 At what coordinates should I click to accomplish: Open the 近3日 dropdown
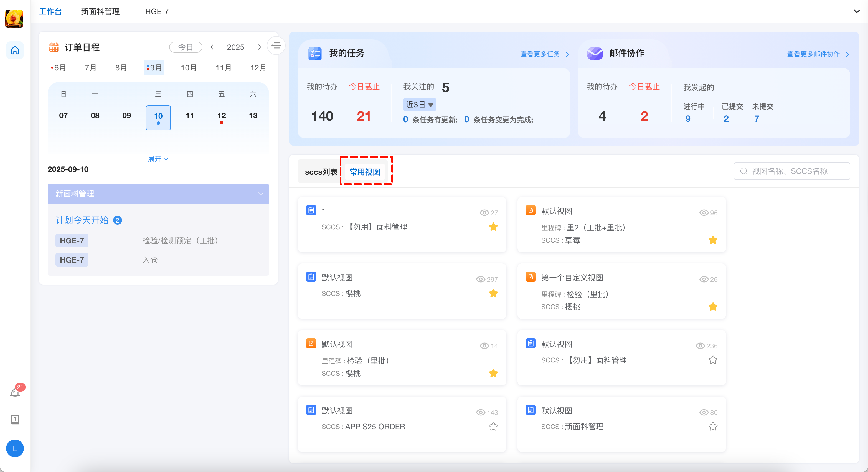[x=419, y=105]
